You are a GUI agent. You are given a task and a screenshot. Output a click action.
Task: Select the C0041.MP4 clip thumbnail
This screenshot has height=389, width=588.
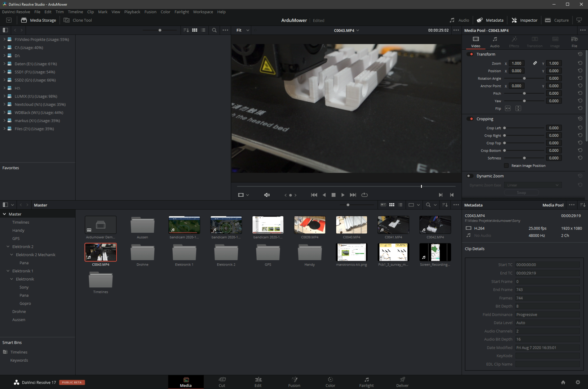393,225
